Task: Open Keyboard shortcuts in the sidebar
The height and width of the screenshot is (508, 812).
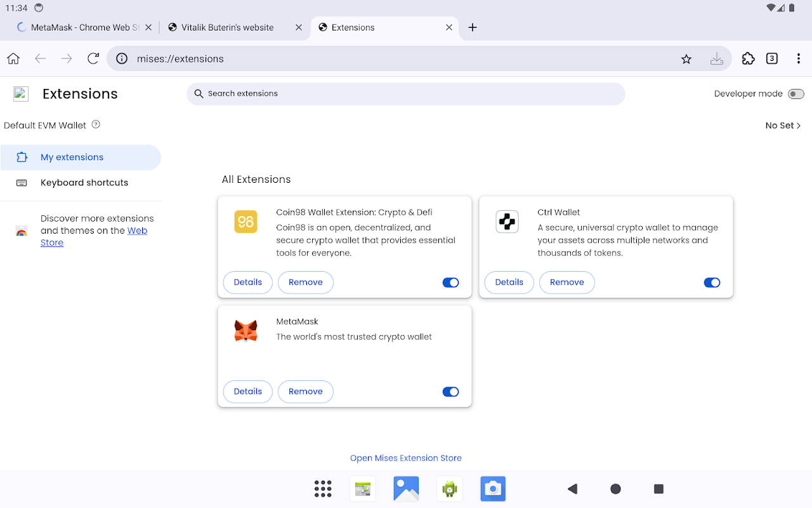Action: pos(81,183)
